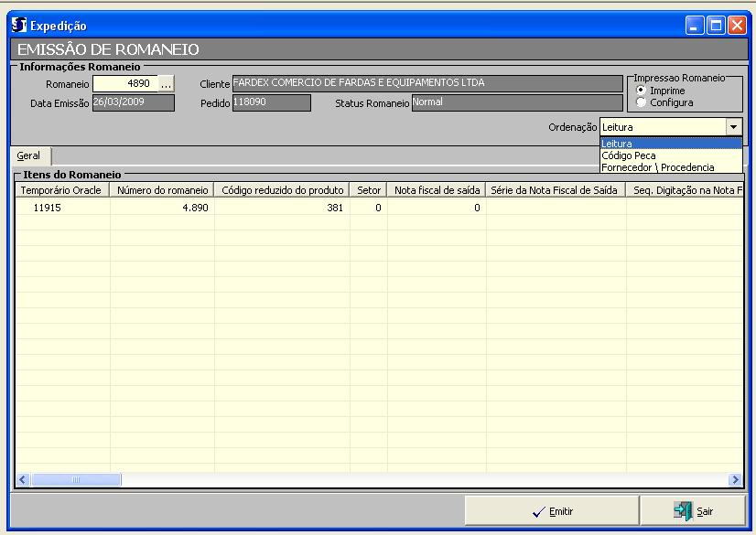756x535 pixels.
Task: Select the grid cell with value 11915
Action: (62, 209)
